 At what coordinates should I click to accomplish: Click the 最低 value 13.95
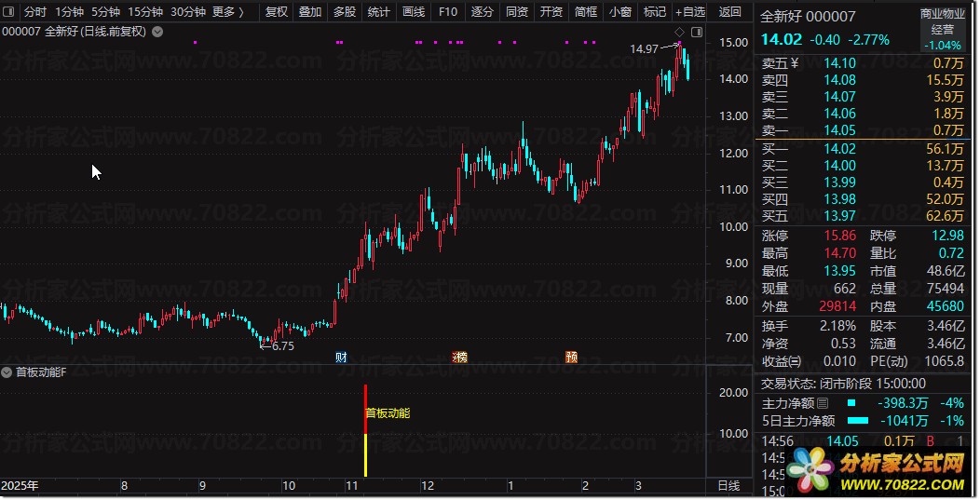840,271
